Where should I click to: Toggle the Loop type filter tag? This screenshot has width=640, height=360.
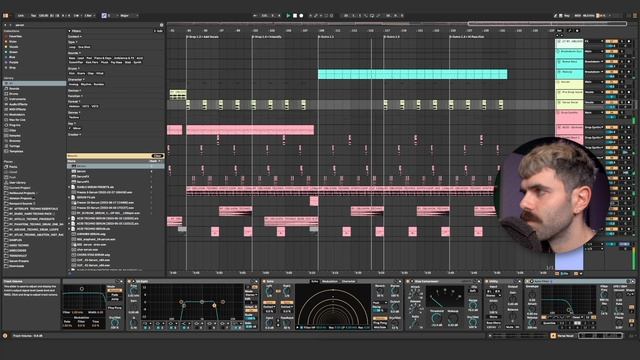[72, 47]
